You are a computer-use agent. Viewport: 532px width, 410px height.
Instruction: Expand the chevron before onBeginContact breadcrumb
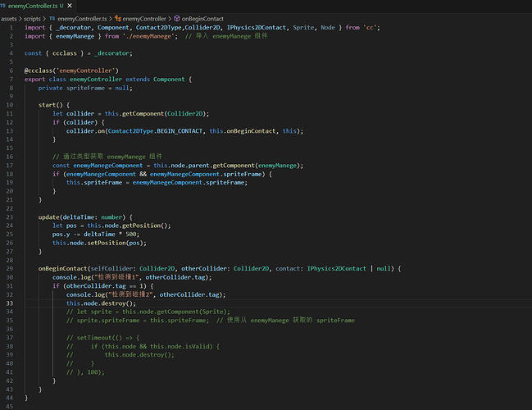[170, 19]
